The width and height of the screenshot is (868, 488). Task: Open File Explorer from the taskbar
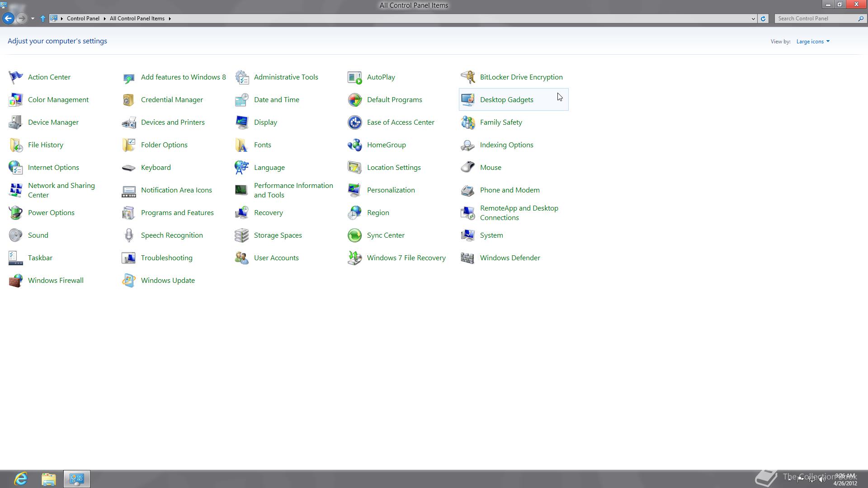tap(49, 479)
